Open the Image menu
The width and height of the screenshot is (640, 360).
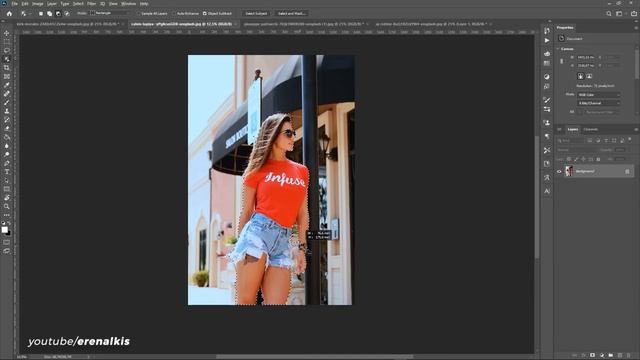(38, 4)
